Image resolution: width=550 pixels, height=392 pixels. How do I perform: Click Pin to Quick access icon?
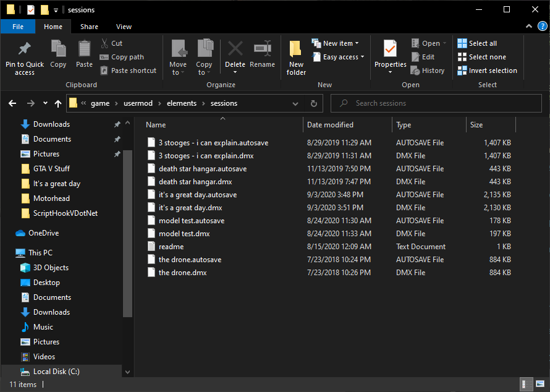click(25, 48)
